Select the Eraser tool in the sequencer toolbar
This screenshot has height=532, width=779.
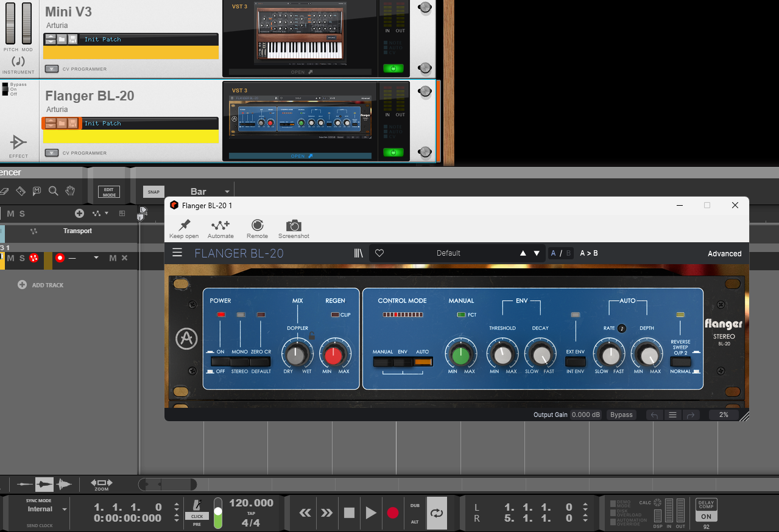(x=4, y=191)
